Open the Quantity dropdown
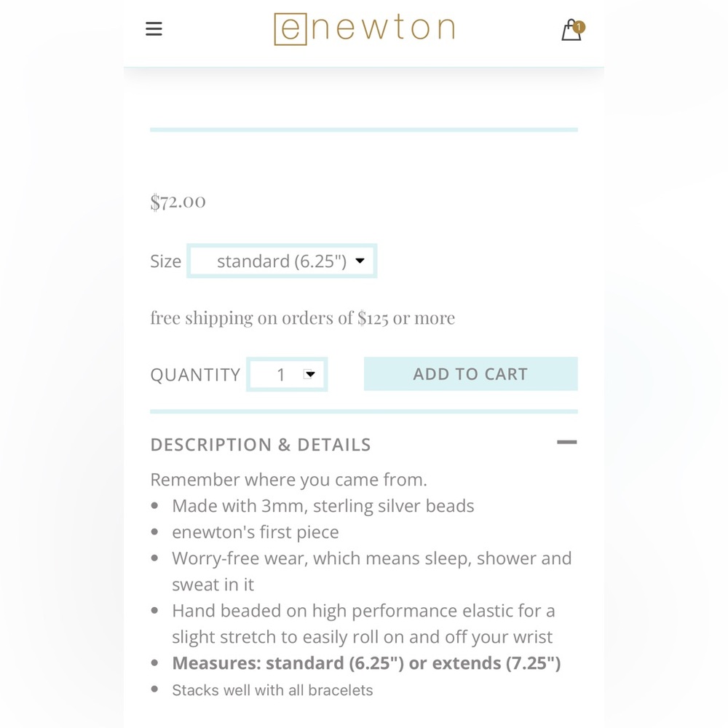728x728 pixels. point(287,374)
